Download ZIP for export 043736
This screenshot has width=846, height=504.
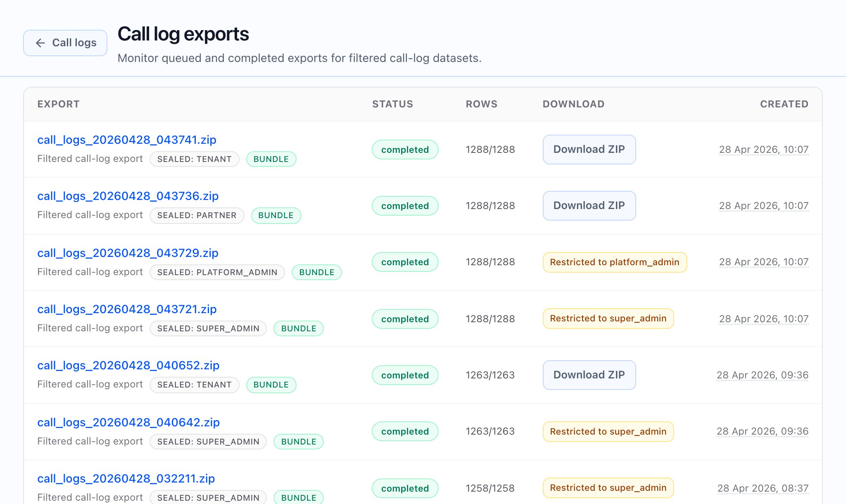[x=589, y=206]
